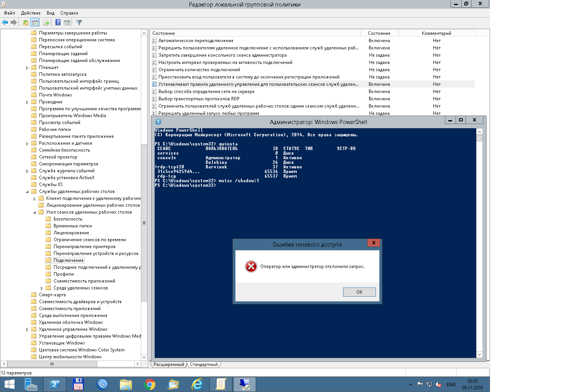
Task: Collapse the Службы удаленных рабочих столов node
Action: (x=27, y=191)
